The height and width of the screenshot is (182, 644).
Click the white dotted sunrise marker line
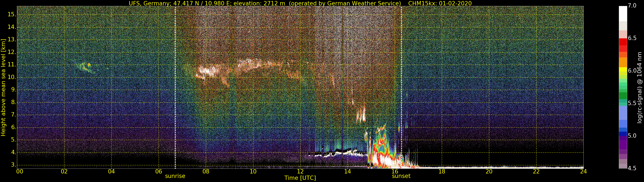175,87
